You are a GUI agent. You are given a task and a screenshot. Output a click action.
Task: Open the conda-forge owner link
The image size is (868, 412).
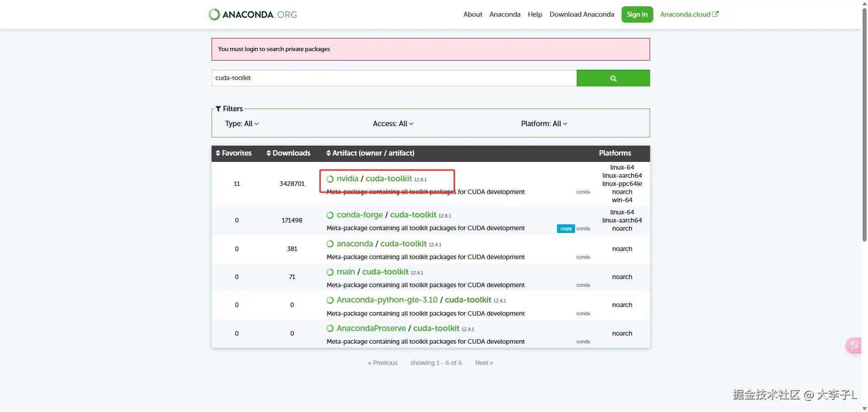pyautogui.click(x=360, y=215)
